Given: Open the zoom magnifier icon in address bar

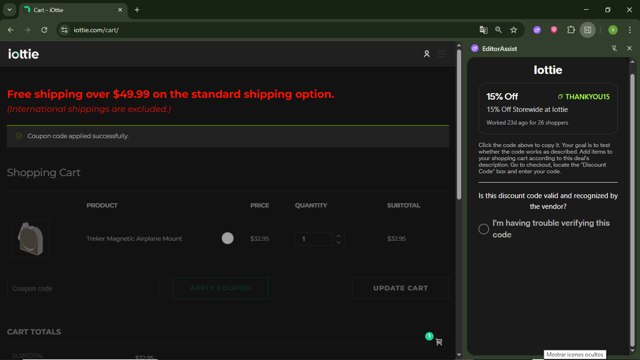Looking at the screenshot, I should (498, 30).
